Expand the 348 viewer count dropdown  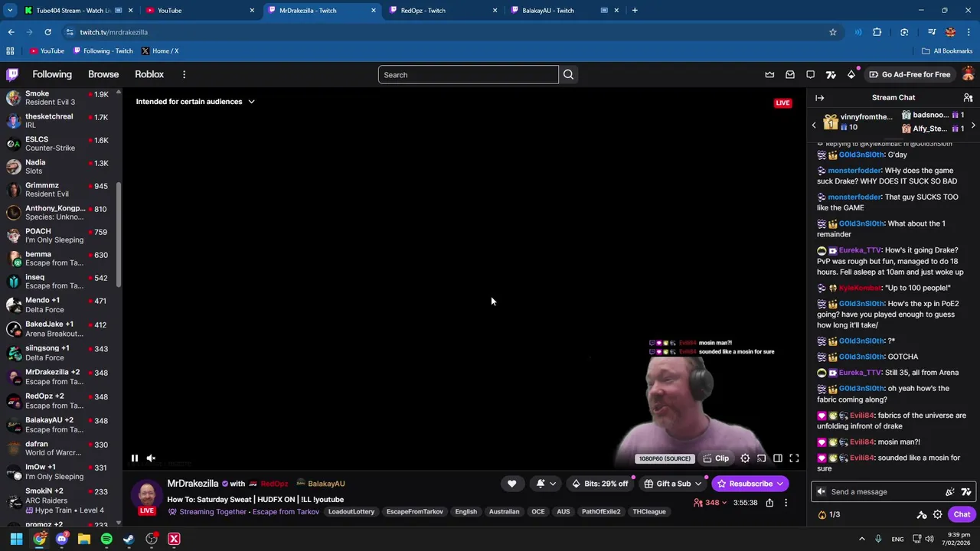[x=709, y=503]
